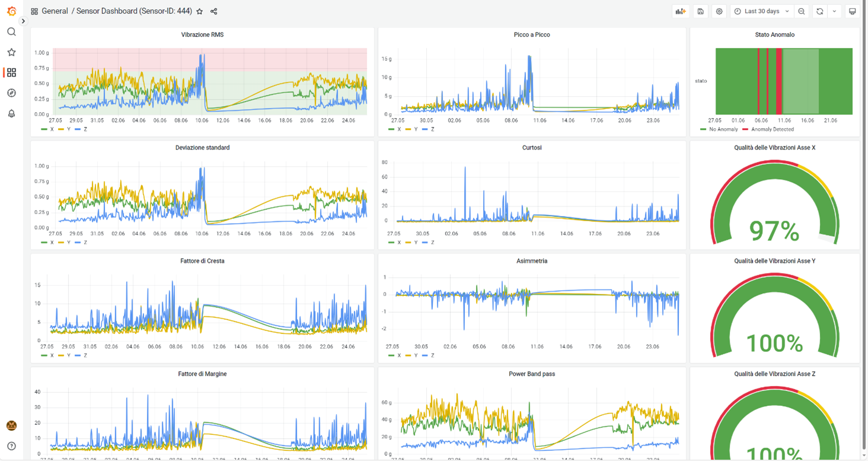Screen dimensions: 868x461
Task: Click the 100% value on Asse Y gauge
Action: pyautogui.click(x=774, y=344)
